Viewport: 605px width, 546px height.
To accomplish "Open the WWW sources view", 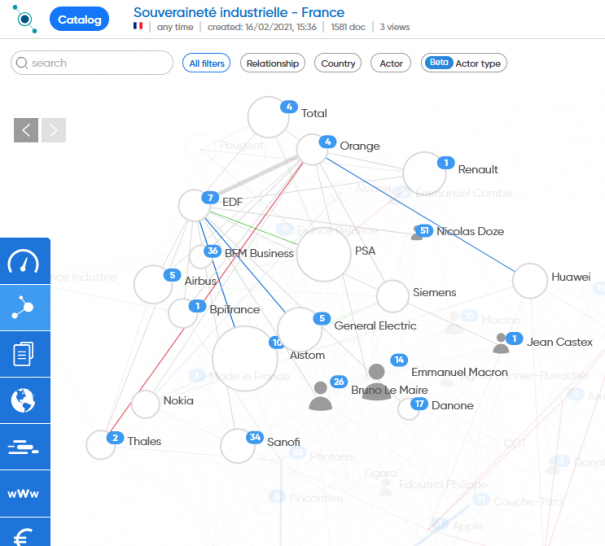I will (25, 494).
